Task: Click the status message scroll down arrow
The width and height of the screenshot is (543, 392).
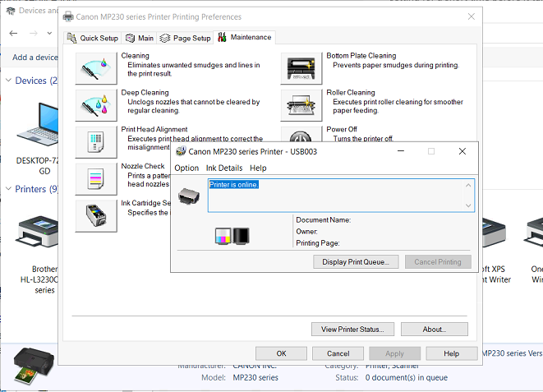Action: point(468,205)
